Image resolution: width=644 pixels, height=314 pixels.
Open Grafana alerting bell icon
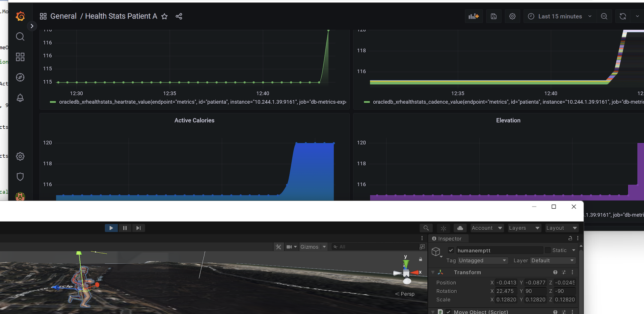(x=20, y=98)
